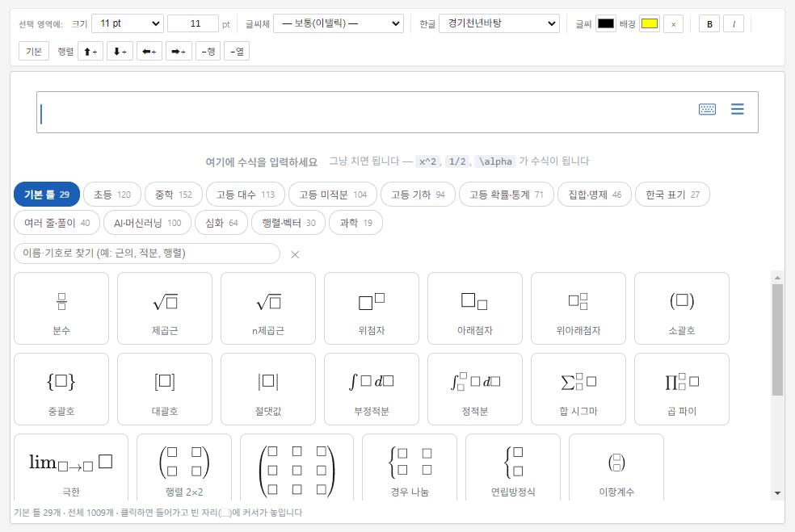Insert the 경우 나눔 cases template
This screenshot has height=532, width=795.
[410, 467]
